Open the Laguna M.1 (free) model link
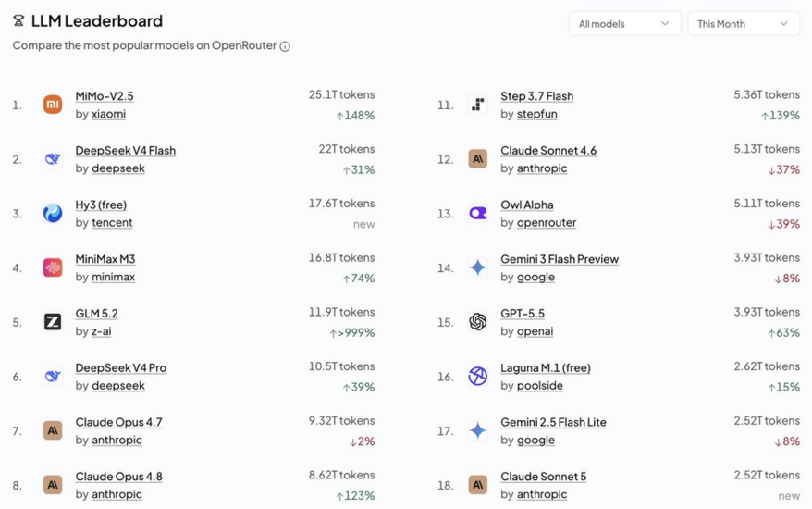Screen dimensions: 812x509 click(546, 368)
